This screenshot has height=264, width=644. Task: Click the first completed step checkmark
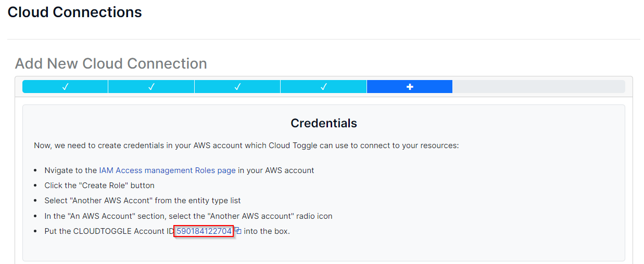(65, 87)
